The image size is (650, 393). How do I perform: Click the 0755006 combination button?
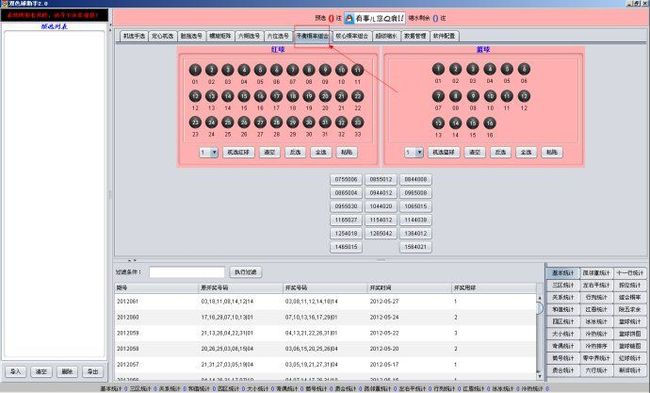click(x=346, y=180)
